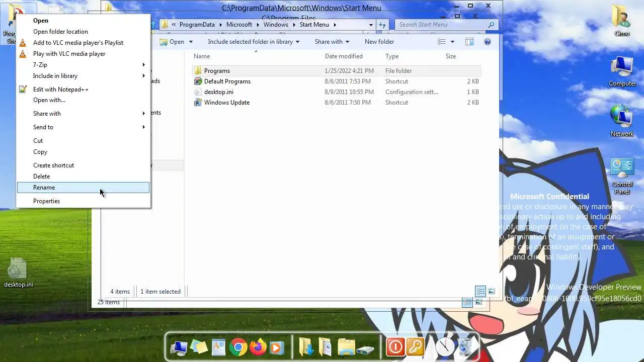Open File Explorer from the dock
The width and height of the screenshot is (644, 362).
point(346,347)
